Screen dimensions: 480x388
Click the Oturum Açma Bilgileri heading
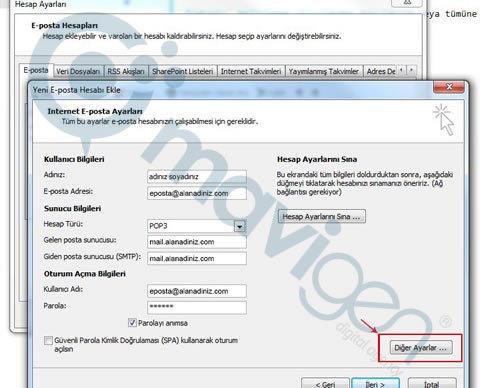(x=85, y=274)
